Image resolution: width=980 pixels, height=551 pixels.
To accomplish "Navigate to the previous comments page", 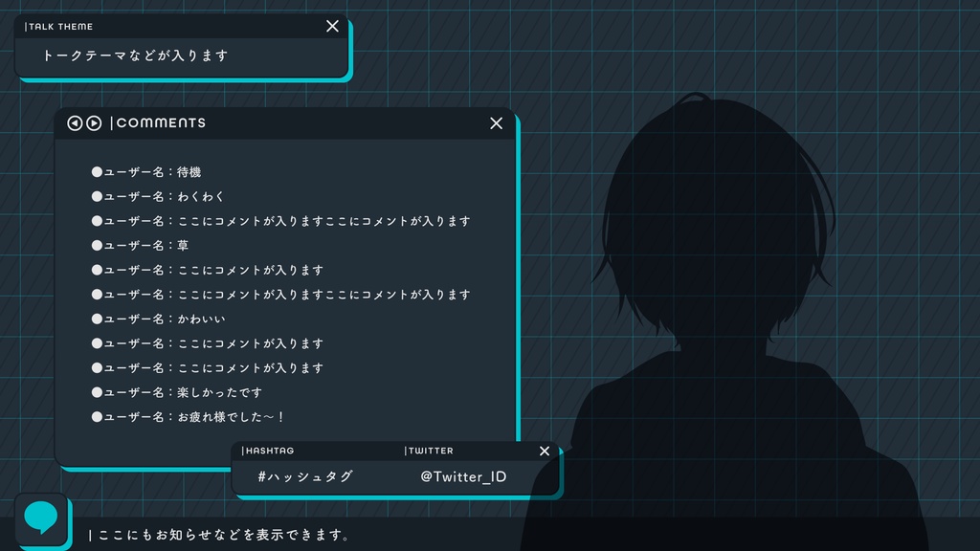I will point(75,122).
